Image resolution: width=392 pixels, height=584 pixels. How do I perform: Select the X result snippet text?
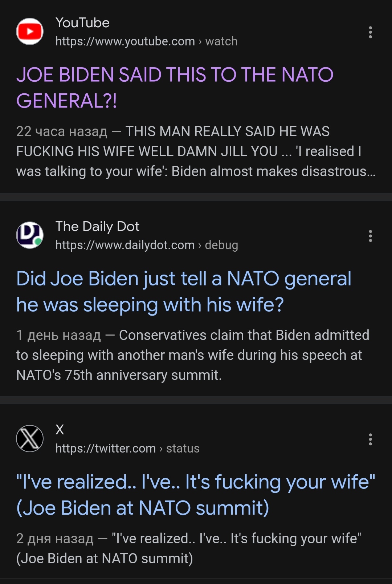189,548
